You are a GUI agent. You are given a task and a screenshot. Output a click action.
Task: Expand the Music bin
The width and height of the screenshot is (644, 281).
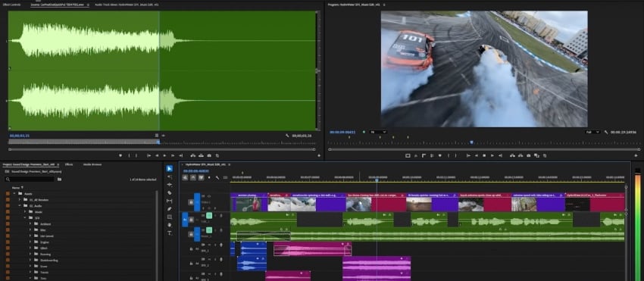coord(25,212)
